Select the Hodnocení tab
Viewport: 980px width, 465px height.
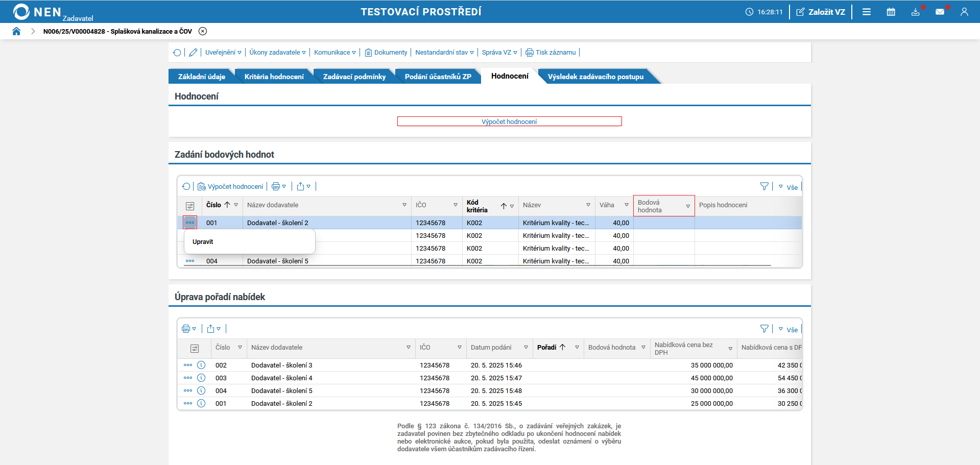(510, 76)
